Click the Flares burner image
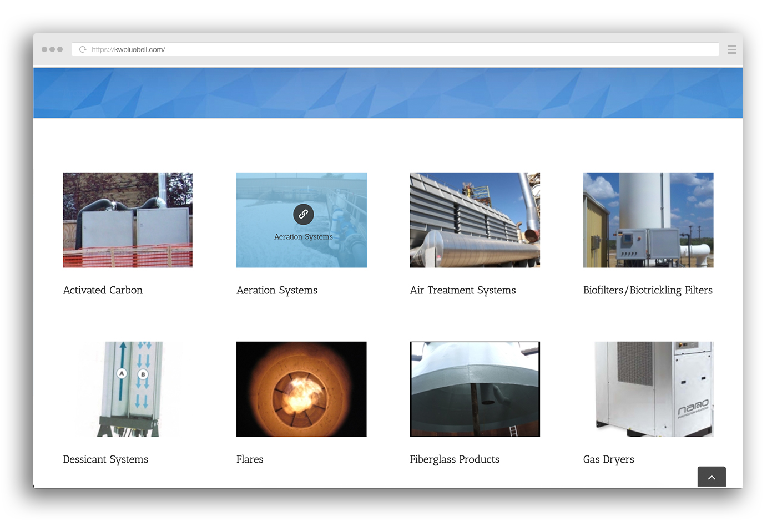This screenshot has width=777, height=532. coord(301,389)
